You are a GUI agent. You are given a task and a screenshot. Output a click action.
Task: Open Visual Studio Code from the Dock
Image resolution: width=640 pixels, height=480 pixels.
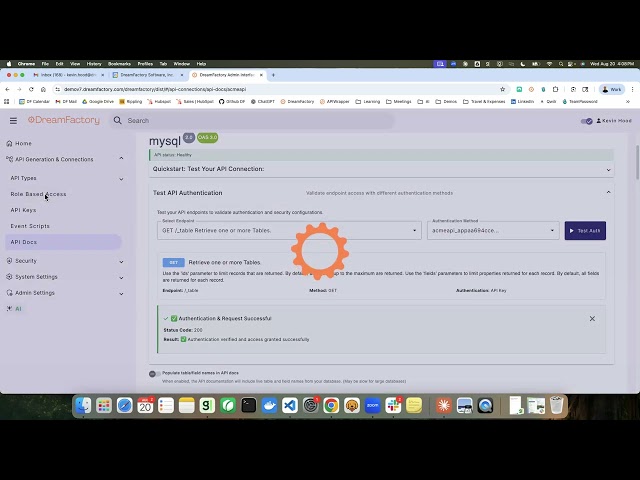pyautogui.click(x=290, y=405)
